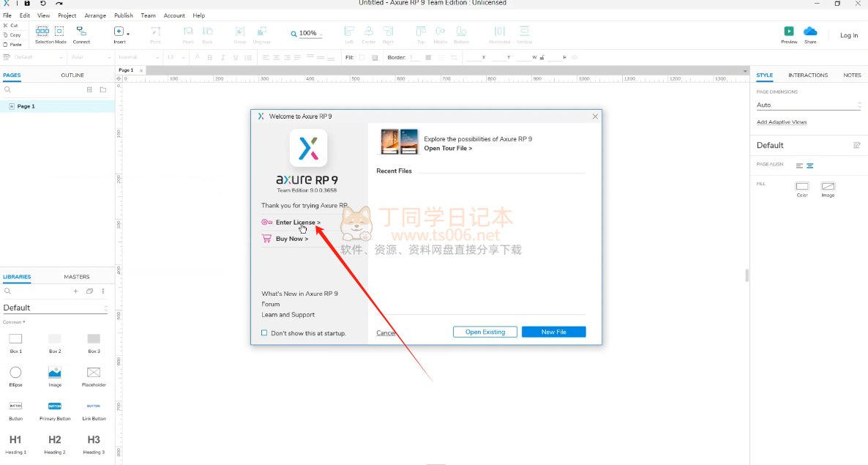868x465 pixels.
Task: Collapse the Common widgets section
Action: (x=14, y=322)
